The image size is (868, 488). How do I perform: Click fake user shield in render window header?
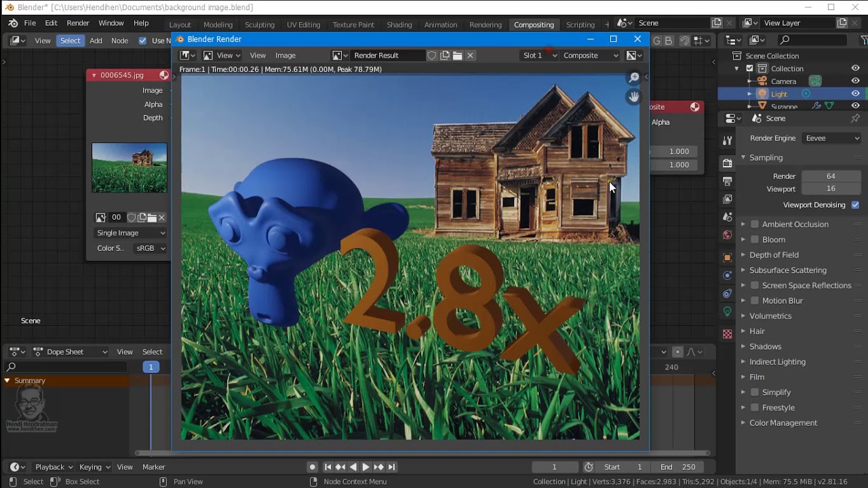point(431,56)
